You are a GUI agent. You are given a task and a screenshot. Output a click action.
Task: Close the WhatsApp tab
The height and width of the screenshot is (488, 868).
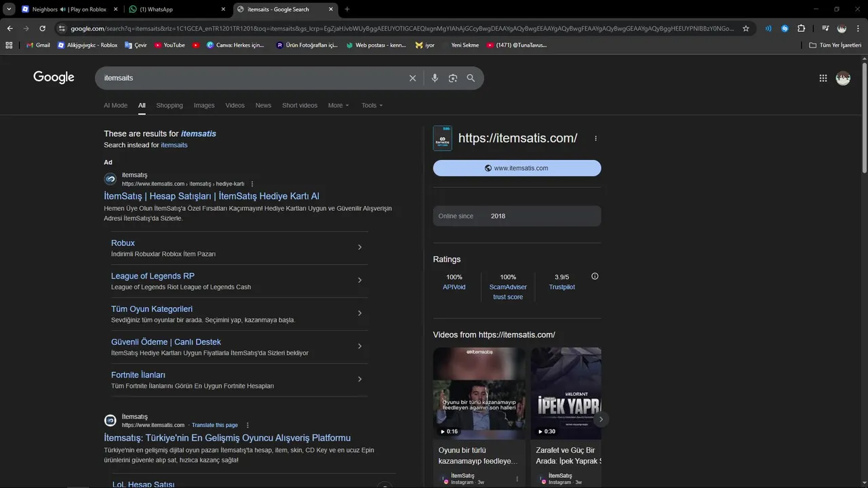[x=223, y=9]
